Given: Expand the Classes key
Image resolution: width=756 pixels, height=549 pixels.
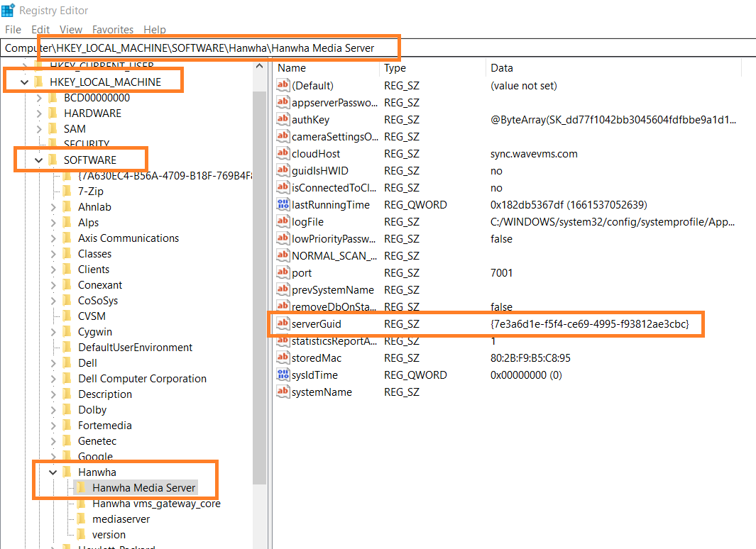Looking at the screenshot, I should coord(53,254).
